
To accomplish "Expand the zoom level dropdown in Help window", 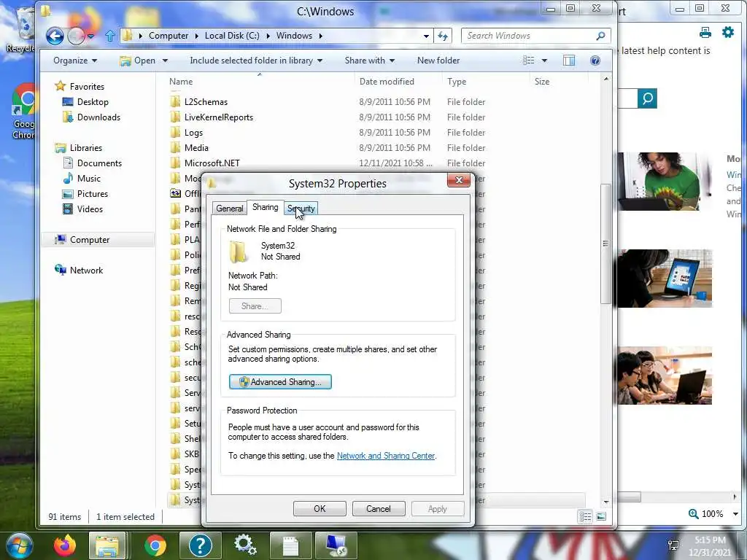I will pos(735,514).
